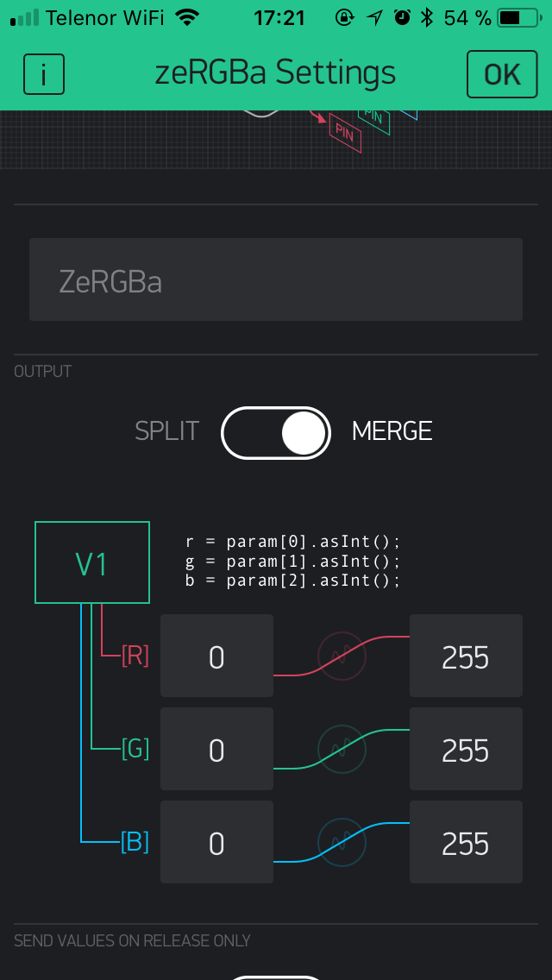Tap the info icon in header
The height and width of the screenshot is (980, 552).
click(44, 74)
